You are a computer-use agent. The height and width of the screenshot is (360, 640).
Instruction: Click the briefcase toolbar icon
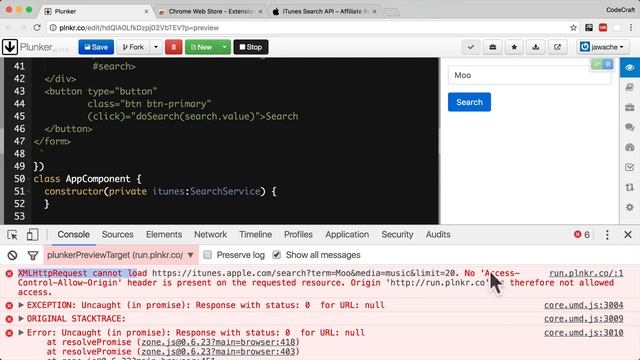pos(493,47)
